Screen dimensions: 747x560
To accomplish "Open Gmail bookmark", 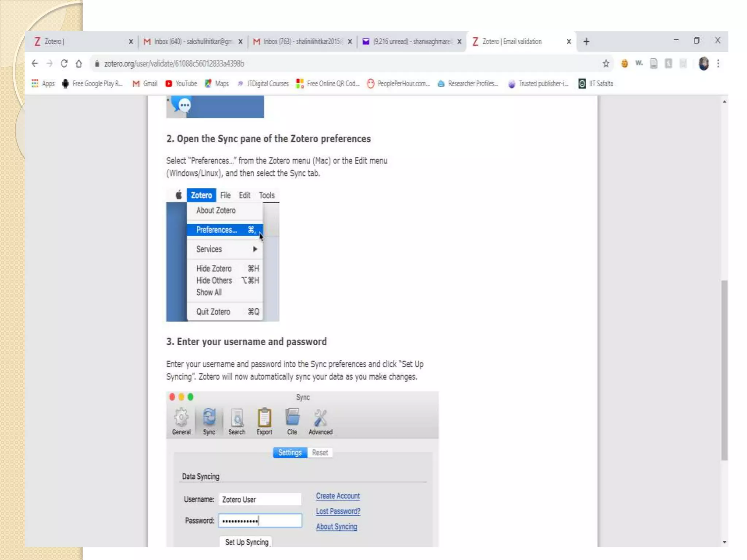I will (145, 83).
